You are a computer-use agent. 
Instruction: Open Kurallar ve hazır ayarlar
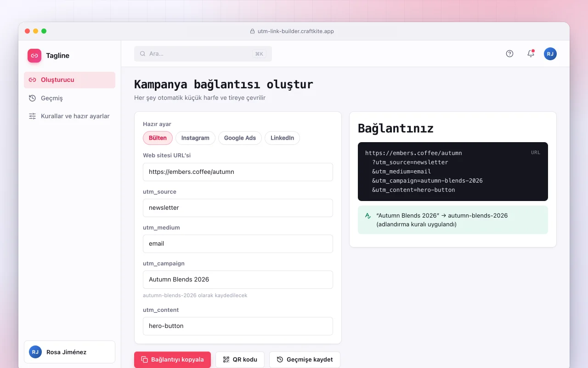(69, 116)
